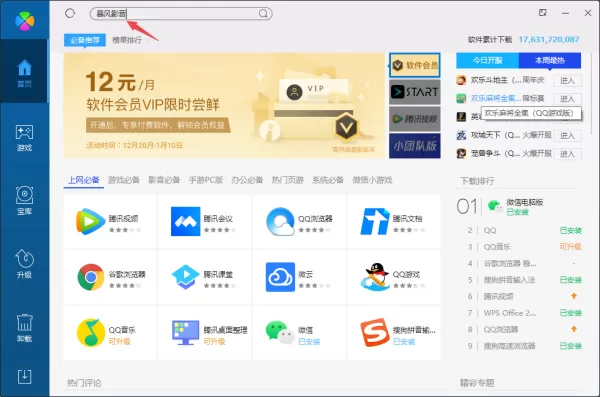The image size is (600, 397).
Task: Switch to the 榜单排行 tab
Action: [127, 40]
